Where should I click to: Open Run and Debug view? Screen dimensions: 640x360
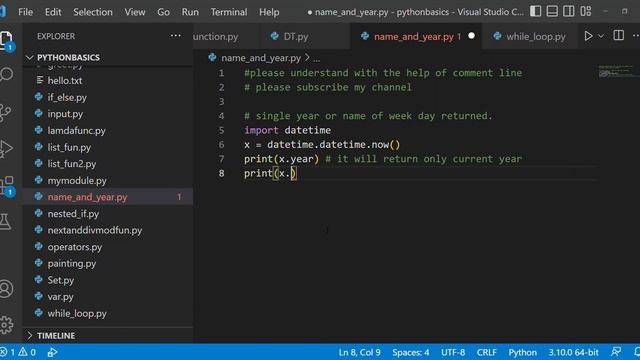(x=6, y=148)
